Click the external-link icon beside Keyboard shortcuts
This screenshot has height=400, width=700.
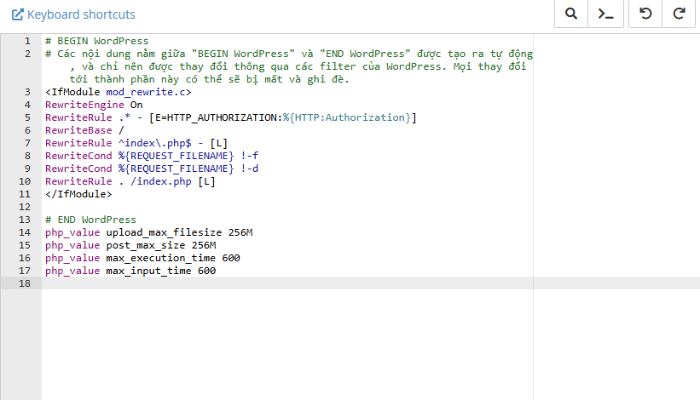point(17,15)
